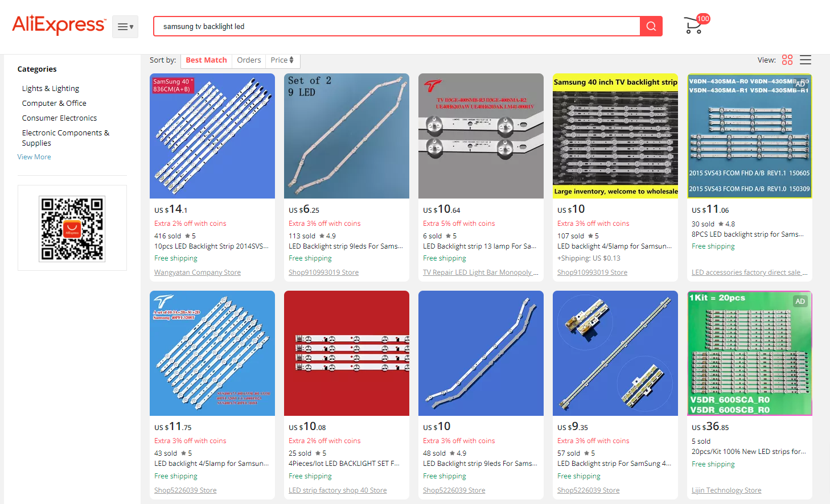
Task: Visit Wangyatan Company Store
Action: 198,272
